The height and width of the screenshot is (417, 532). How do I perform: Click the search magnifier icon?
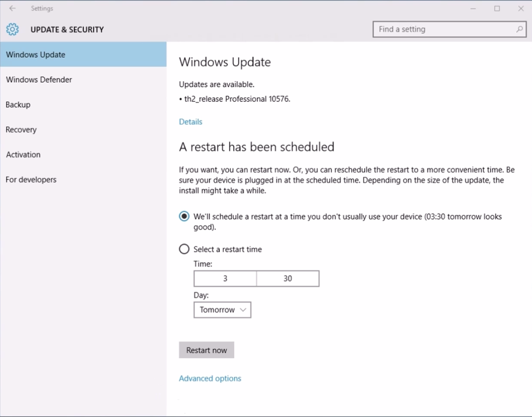point(520,29)
